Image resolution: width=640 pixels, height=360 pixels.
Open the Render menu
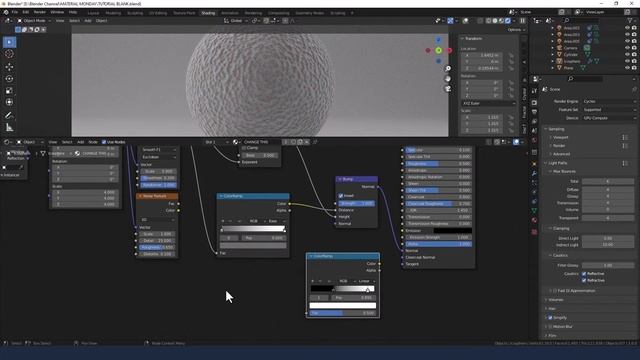(40, 12)
